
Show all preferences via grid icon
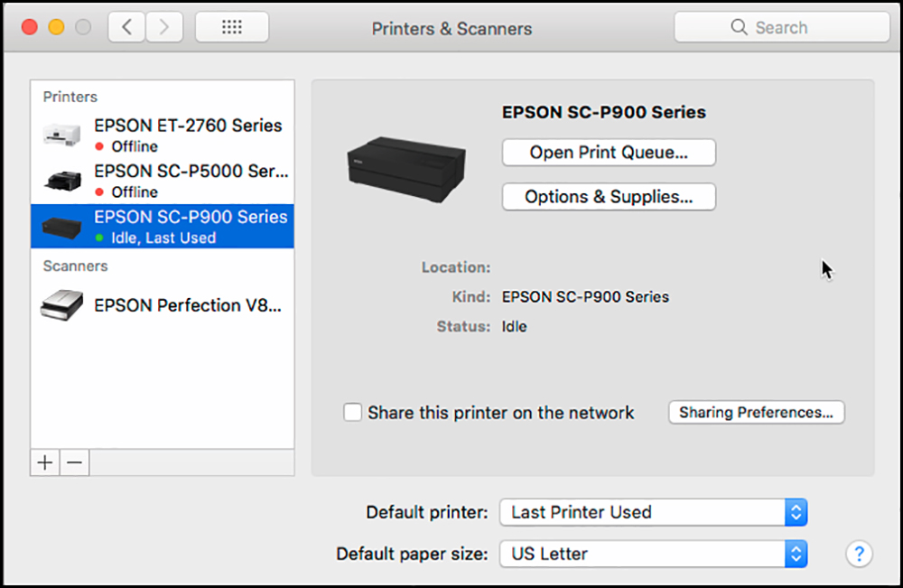[x=232, y=27]
